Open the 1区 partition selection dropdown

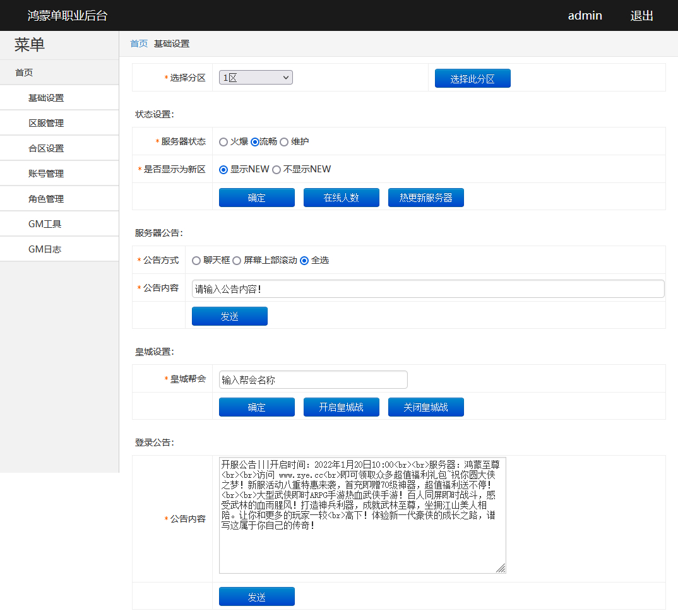(255, 77)
